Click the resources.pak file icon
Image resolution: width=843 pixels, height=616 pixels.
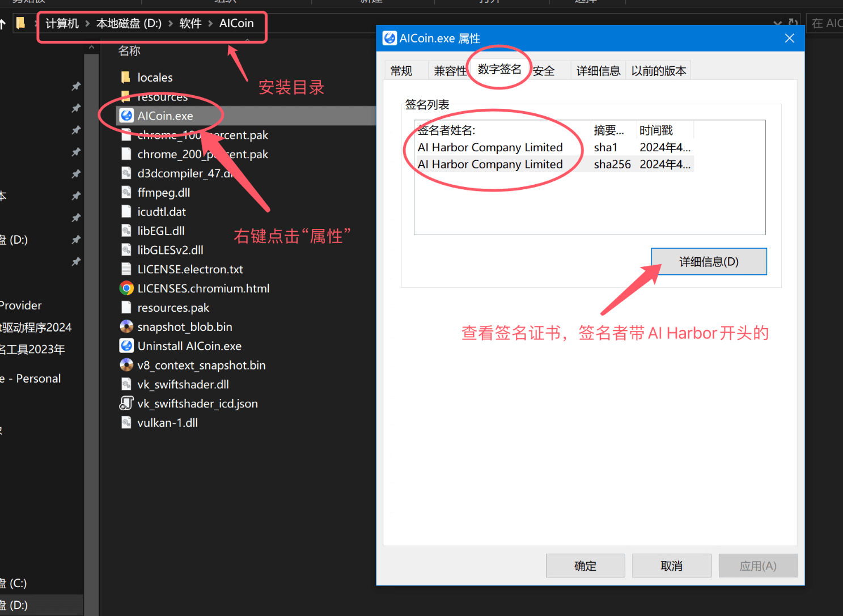[x=126, y=308]
